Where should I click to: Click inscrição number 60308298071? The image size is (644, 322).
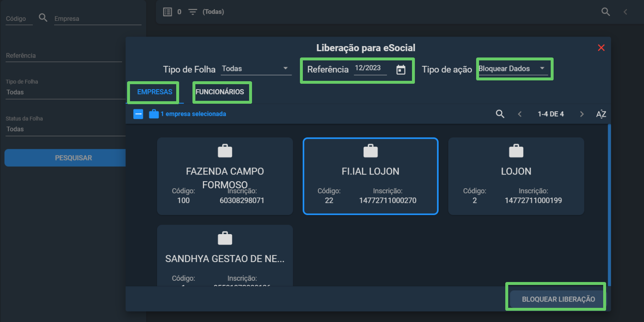point(242,200)
